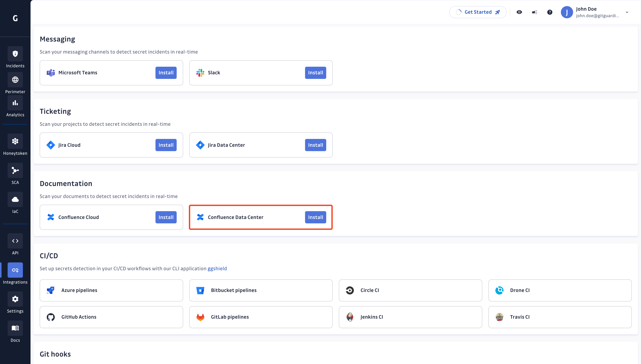Open the Bitbucket pipelines card
Viewport: 641px width, 364px height.
pyautogui.click(x=261, y=290)
